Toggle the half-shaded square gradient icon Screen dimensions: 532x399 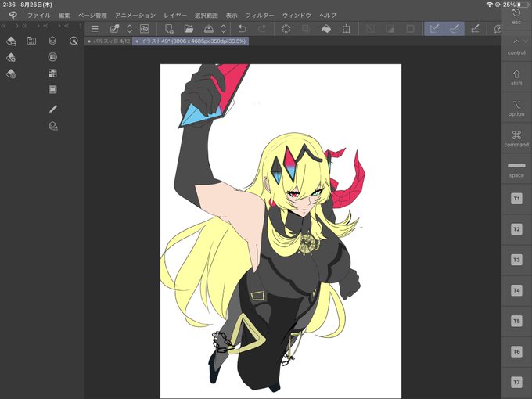[390, 29]
